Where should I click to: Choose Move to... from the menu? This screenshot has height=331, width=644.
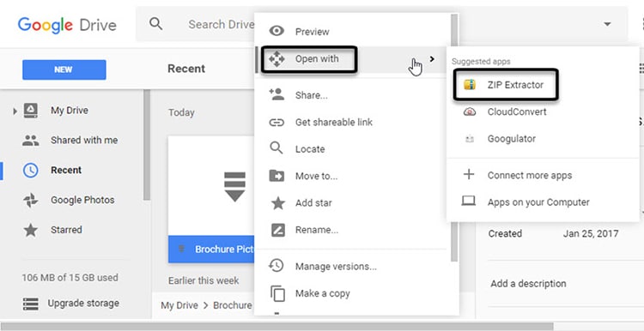tap(316, 177)
